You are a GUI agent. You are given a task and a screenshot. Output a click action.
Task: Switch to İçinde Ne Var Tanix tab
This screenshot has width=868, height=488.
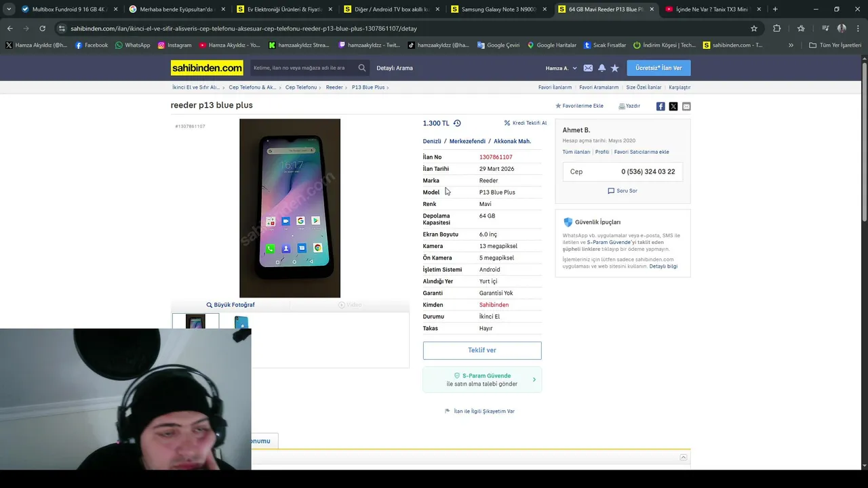tap(712, 9)
